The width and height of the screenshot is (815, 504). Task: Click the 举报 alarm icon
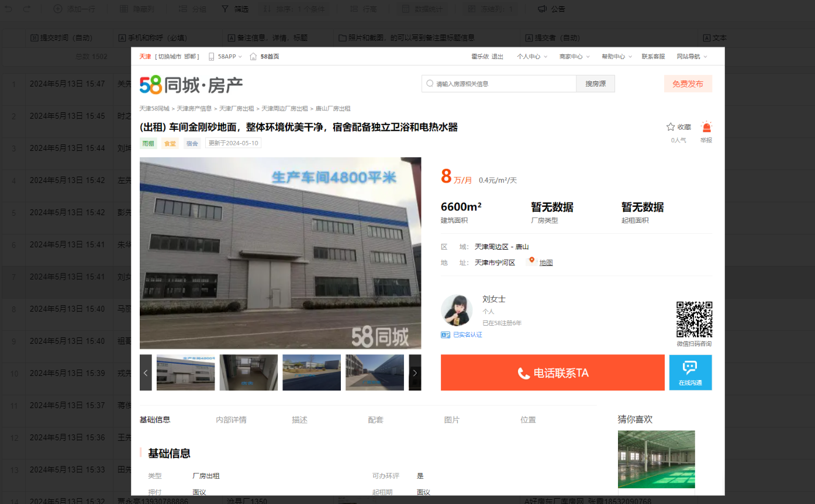tap(706, 127)
